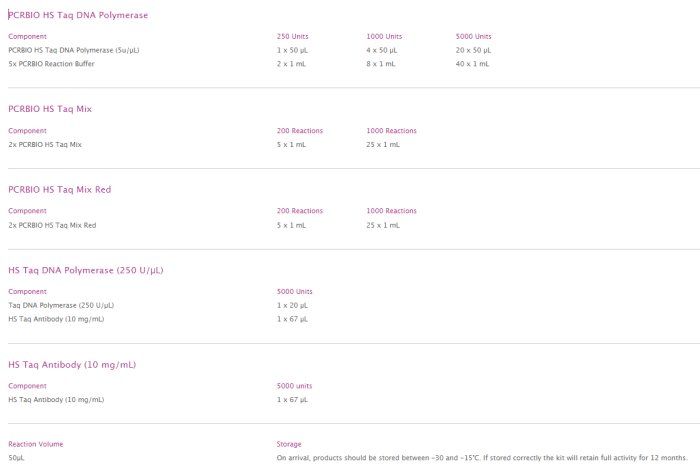Click the 40 x 1 mL buffer quantity
This screenshot has width=700, height=474.
tap(472, 63)
